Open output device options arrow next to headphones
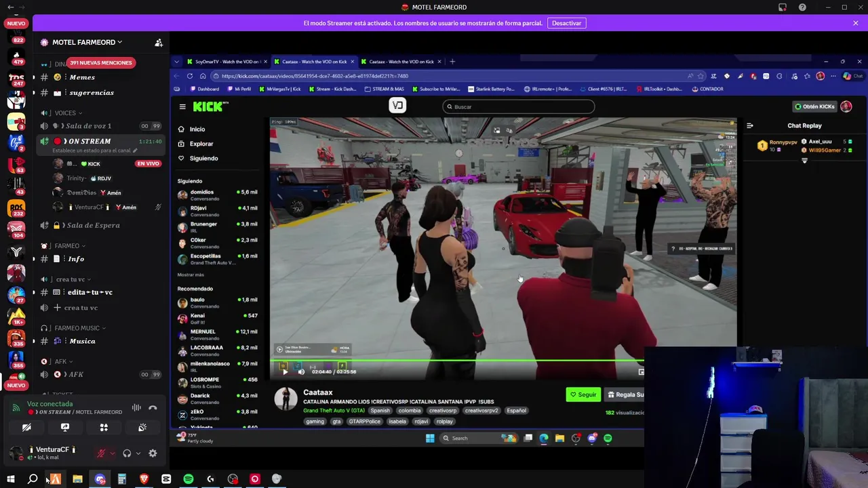The height and width of the screenshot is (488, 868). point(138,453)
